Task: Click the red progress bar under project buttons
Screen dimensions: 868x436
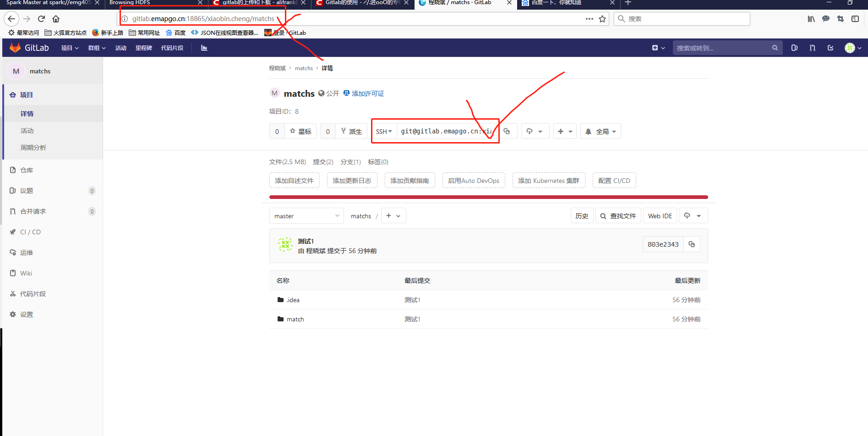Action: click(x=488, y=197)
